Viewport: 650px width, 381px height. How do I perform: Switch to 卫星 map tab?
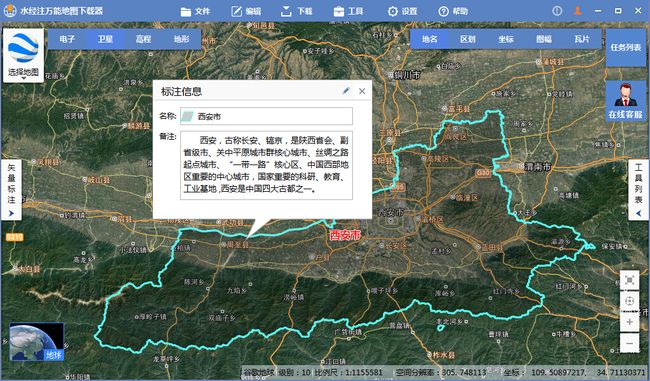pyautogui.click(x=105, y=39)
